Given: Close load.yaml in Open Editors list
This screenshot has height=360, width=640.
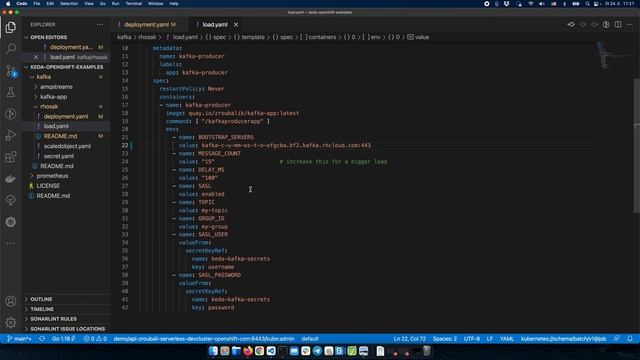Looking at the screenshot, I should pyautogui.click(x=36, y=57).
